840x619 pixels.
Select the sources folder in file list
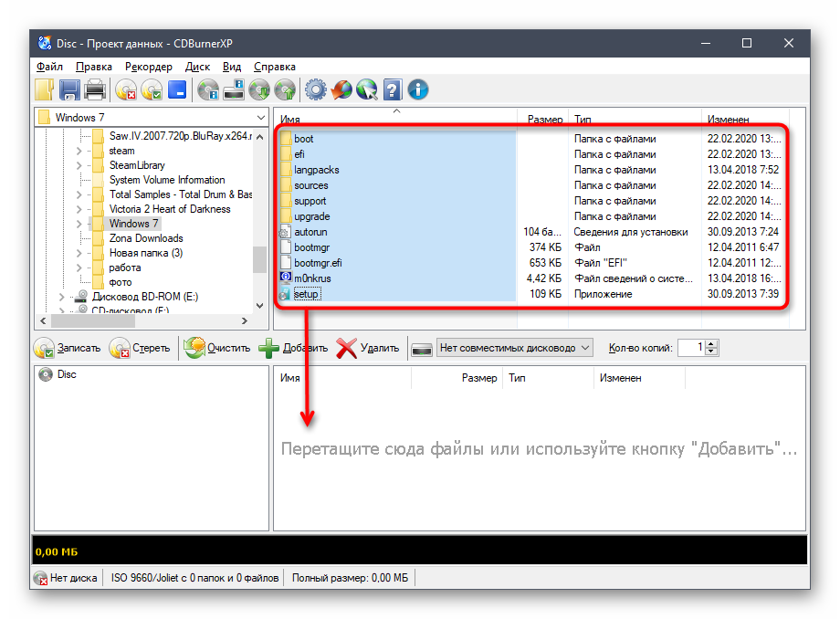pyautogui.click(x=310, y=185)
